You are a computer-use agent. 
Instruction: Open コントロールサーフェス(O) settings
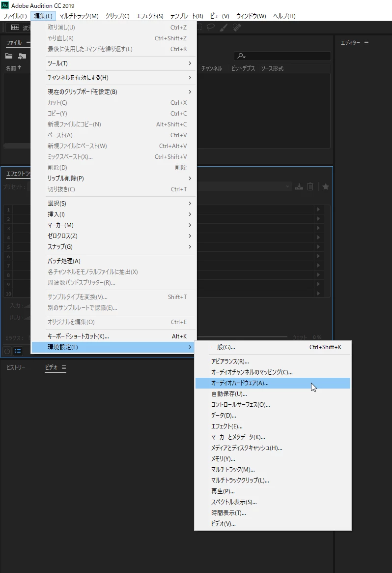click(x=273, y=405)
